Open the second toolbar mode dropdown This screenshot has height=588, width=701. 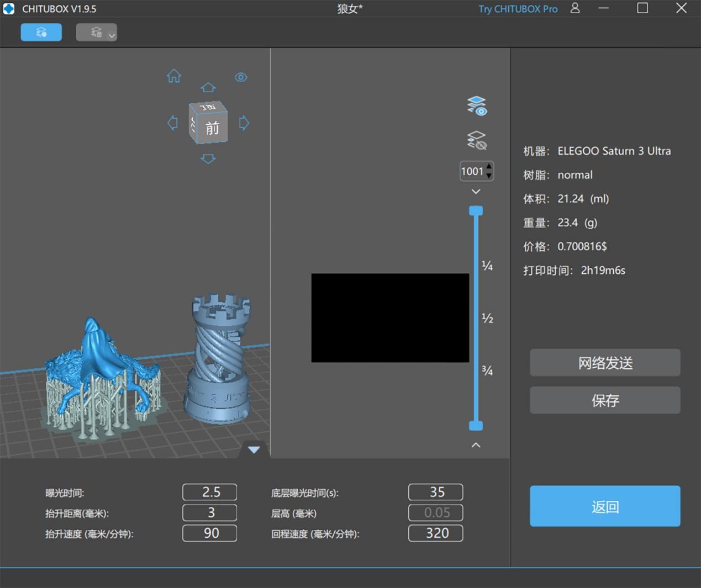click(97, 33)
